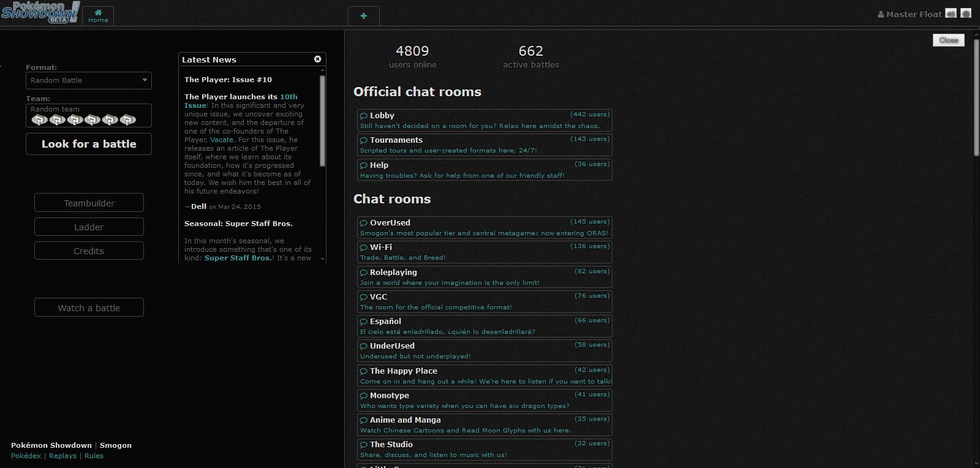980x468 pixels.
Task: Click the 'Chat rooms' heading
Action: (x=392, y=199)
